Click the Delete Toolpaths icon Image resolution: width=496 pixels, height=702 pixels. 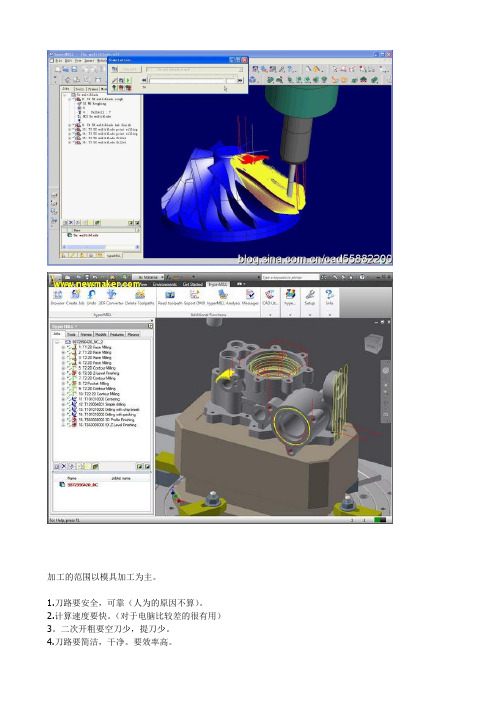140,295
